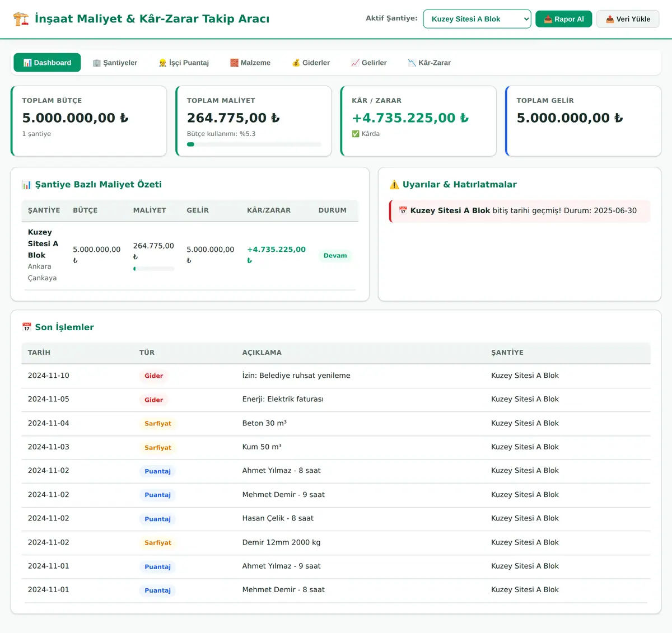
Task: Click the Kuzey Sitesi A Blok deadline alert
Action: pos(520,211)
